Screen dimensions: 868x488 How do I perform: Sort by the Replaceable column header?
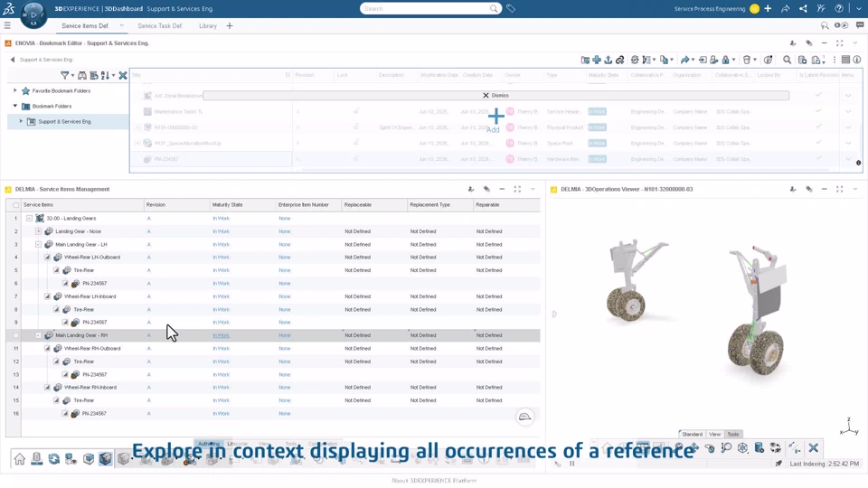[x=358, y=205]
